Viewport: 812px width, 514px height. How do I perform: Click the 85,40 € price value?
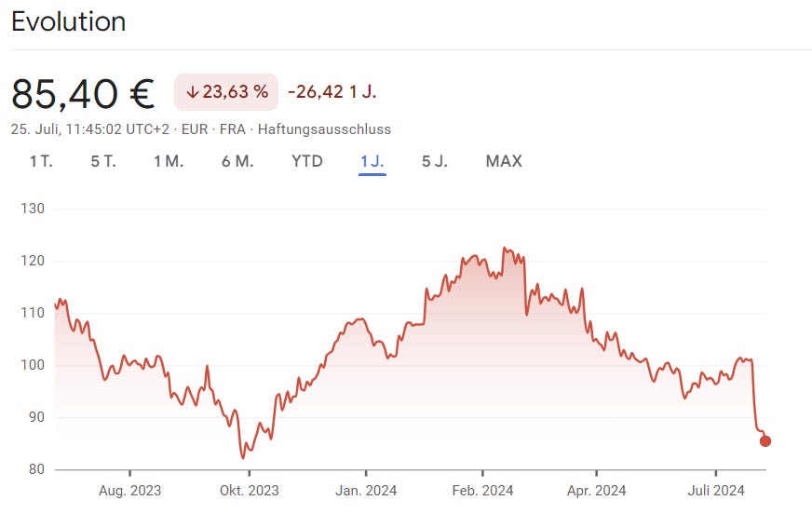[x=83, y=94]
